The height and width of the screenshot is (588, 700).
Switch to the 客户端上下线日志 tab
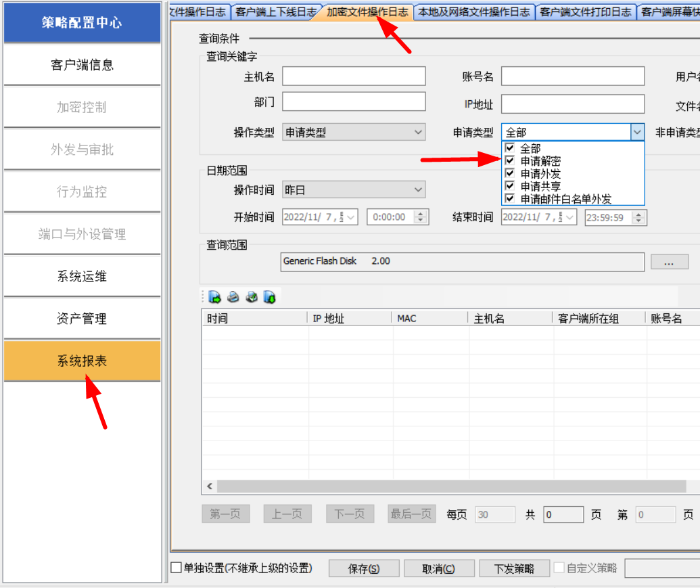click(275, 12)
